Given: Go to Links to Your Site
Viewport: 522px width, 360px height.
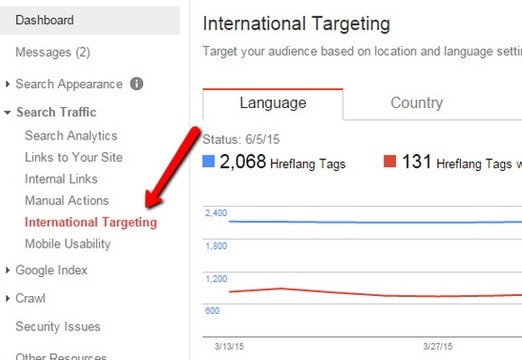Looking at the screenshot, I should tap(74, 157).
